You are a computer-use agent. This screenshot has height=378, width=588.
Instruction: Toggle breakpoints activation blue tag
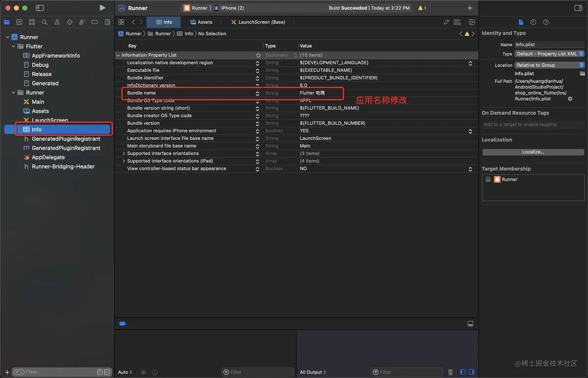click(122, 324)
